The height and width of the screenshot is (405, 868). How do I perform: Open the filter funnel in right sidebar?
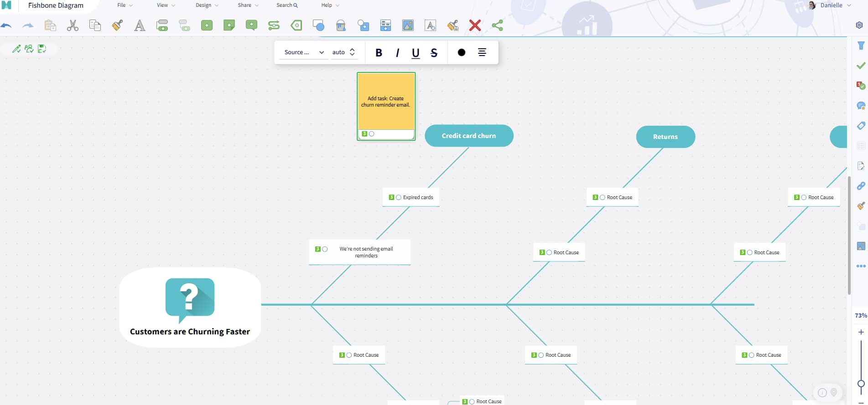tap(861, 46)
